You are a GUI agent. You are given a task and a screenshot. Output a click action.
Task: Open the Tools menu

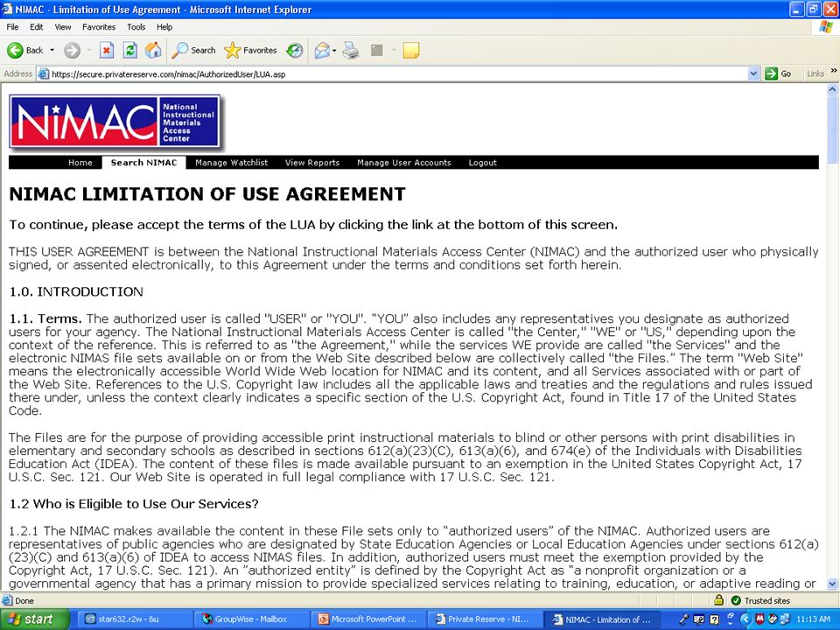coord(136,27)
